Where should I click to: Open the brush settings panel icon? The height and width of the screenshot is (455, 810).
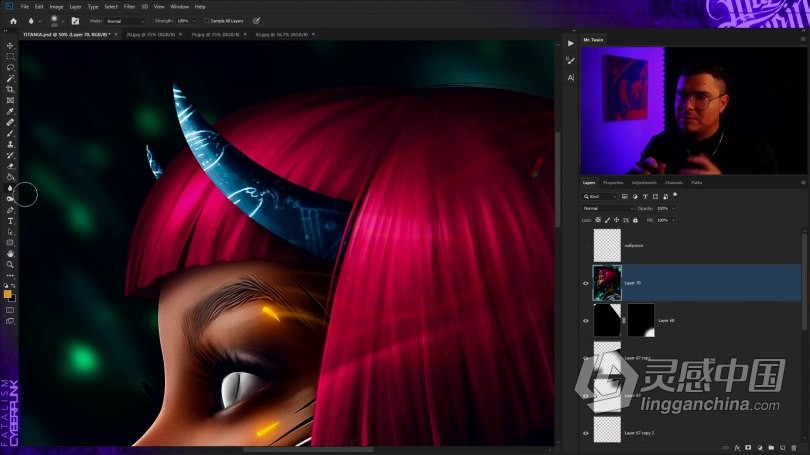[x=75, y=21]
